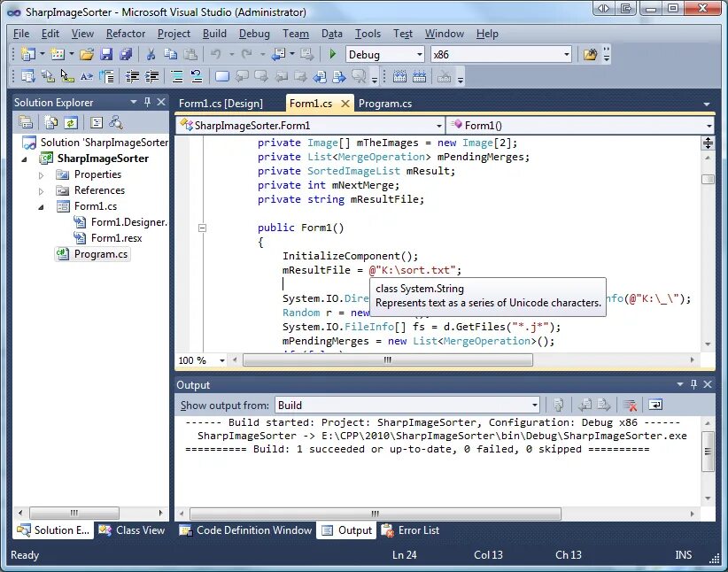Image resolution: width=728 pixels, height=572 pixels.
Task: Open the x86 platform dropdown
Action: tap(566, 54)
